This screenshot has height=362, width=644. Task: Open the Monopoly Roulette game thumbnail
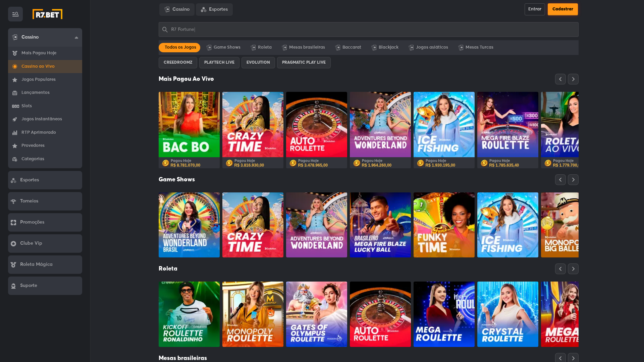253,314
